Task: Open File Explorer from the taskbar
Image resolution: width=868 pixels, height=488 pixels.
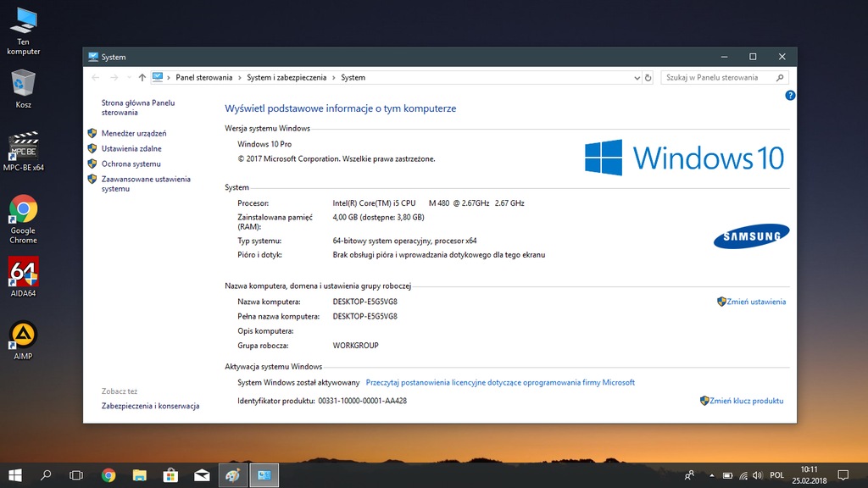Action: [140, 475]
